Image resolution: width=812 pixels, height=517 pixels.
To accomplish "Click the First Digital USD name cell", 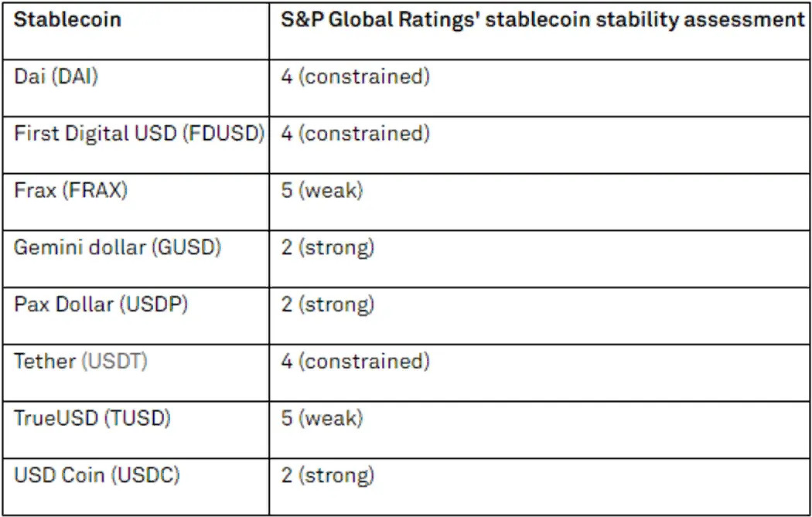I will (139, 134).
